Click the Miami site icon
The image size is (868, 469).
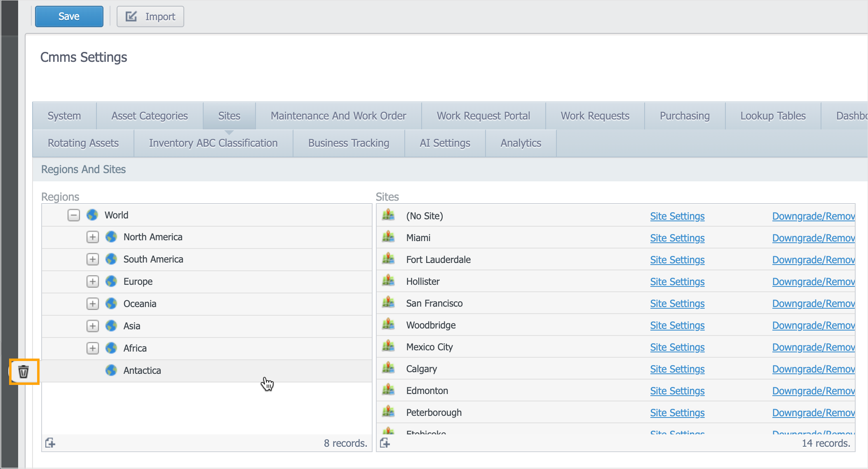388,237
